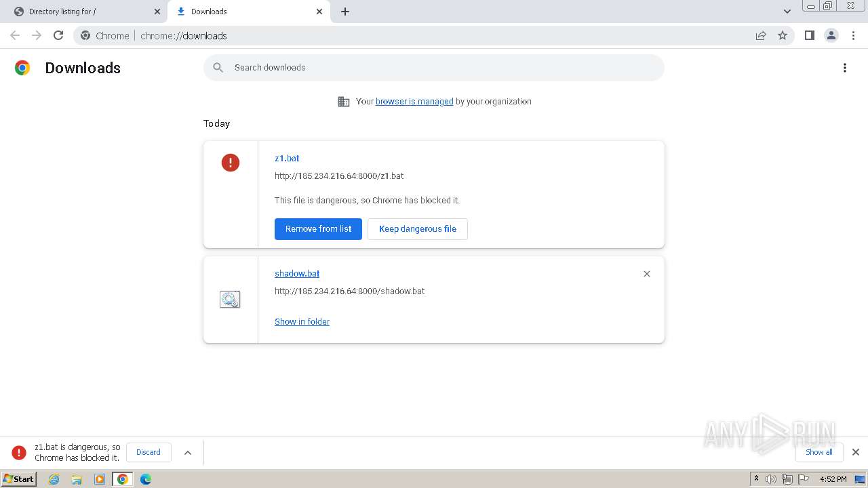
Task: Click Remove from list button
Action: click(318, 229)
